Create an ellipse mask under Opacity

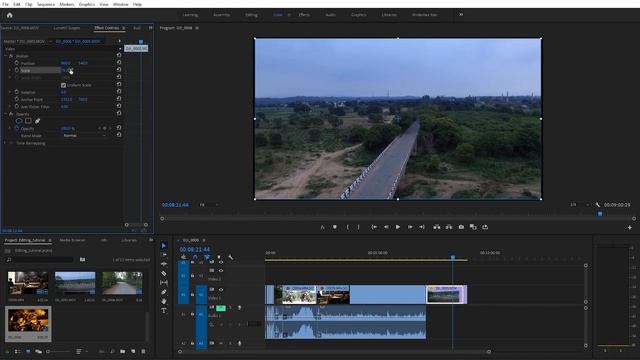point(19,121)
